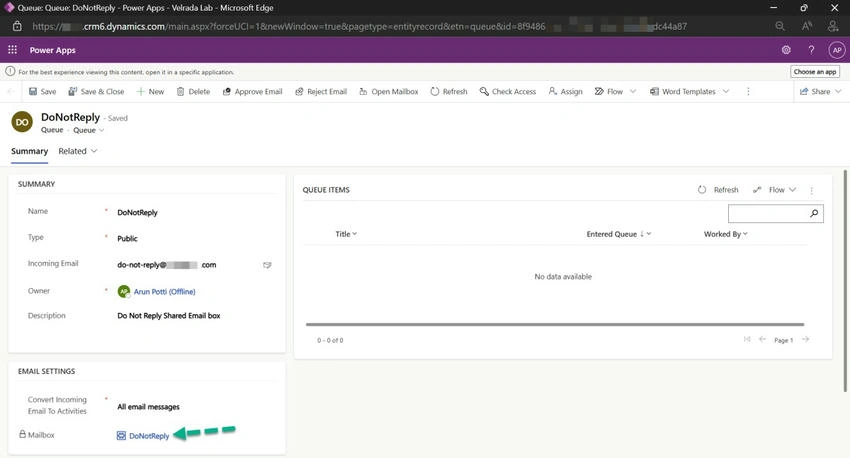Click the send email icon beside Incoming Email
This screenshot has height=458, width=850.
point(267,265)
